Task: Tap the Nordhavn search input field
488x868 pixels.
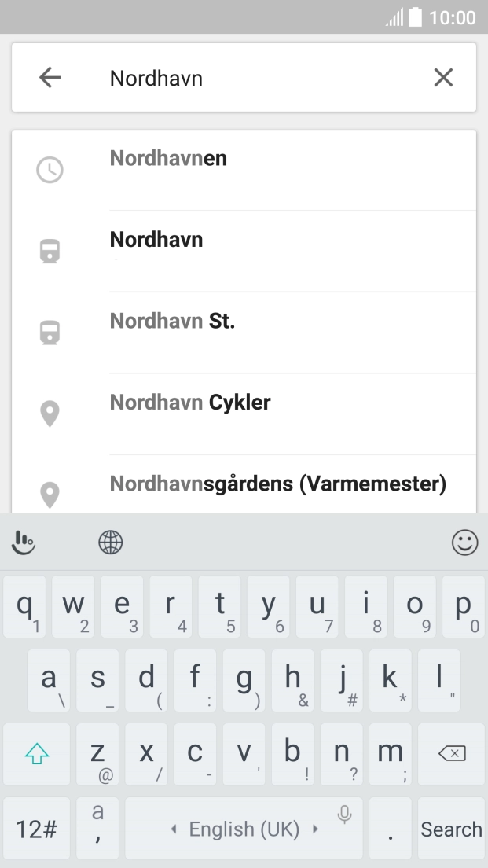Action: [259, 78]
